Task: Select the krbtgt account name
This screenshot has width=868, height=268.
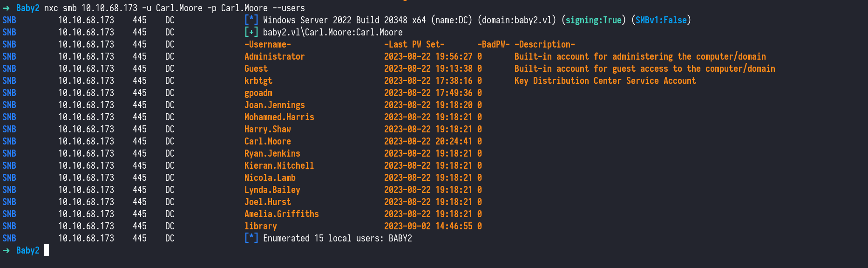Action: point(258,81)
